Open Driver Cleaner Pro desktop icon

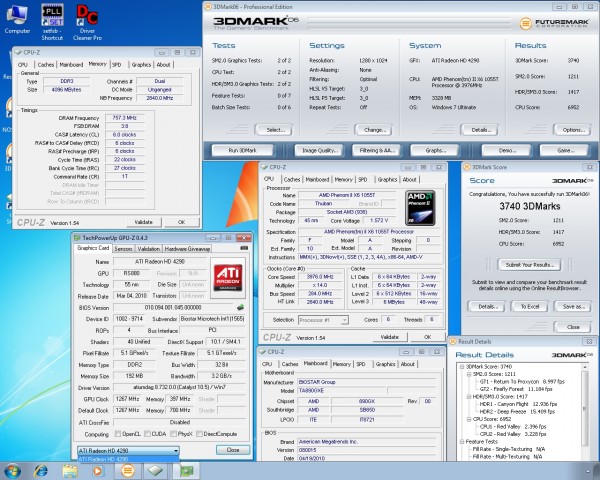pos(87,22)
